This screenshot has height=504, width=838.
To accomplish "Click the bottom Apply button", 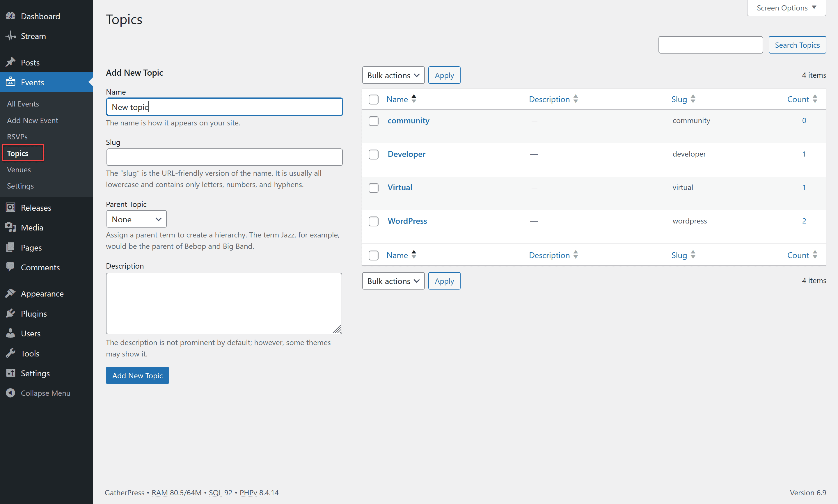I will [x=444, y=281].
